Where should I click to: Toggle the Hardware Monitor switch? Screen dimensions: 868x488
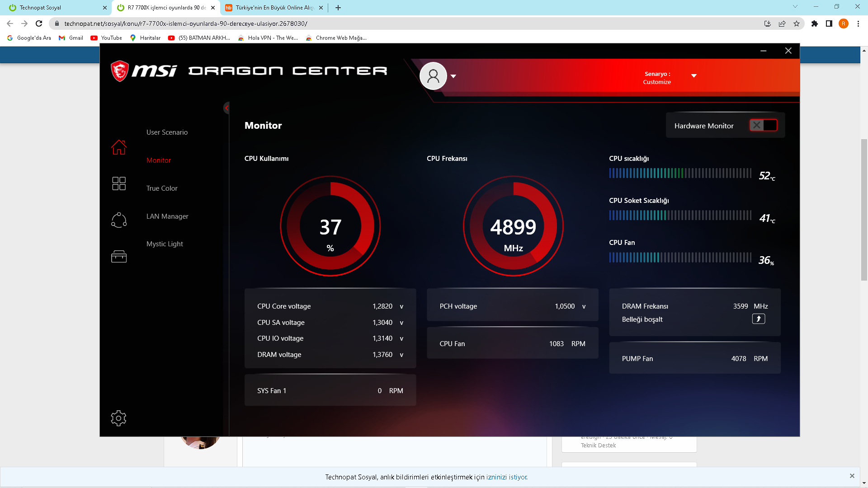tap(763, 126)
